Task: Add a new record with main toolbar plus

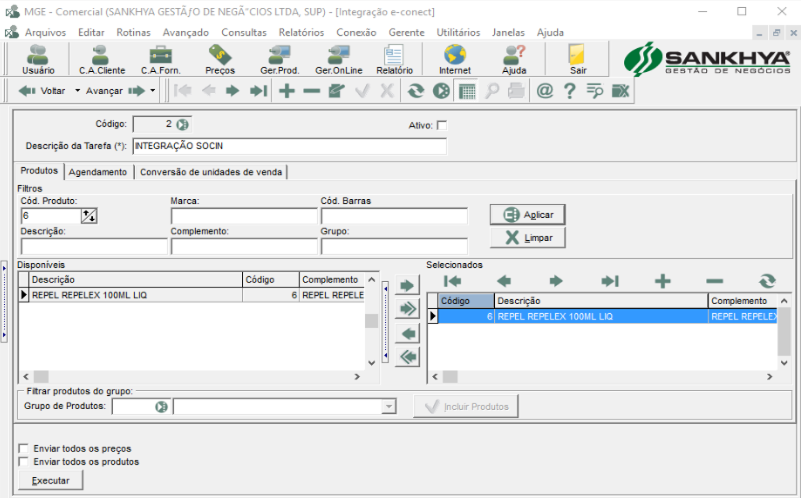Action: pyautogui.click(x=287, y=91)
